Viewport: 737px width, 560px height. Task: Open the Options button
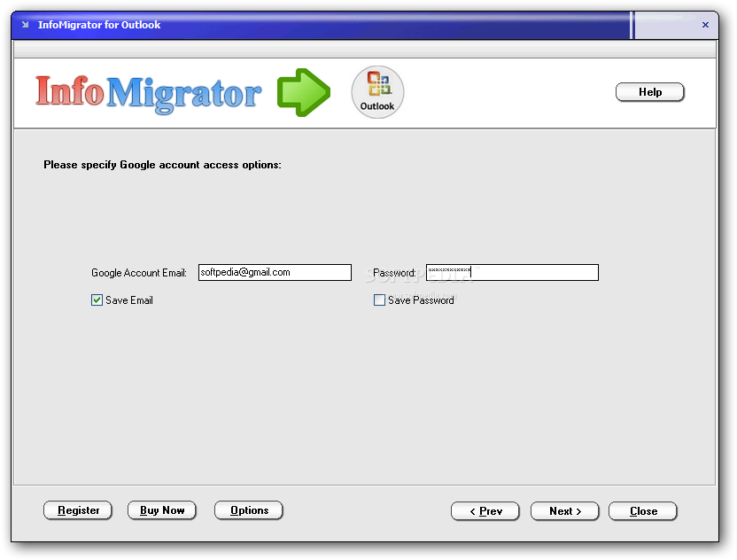coord(249,510)
